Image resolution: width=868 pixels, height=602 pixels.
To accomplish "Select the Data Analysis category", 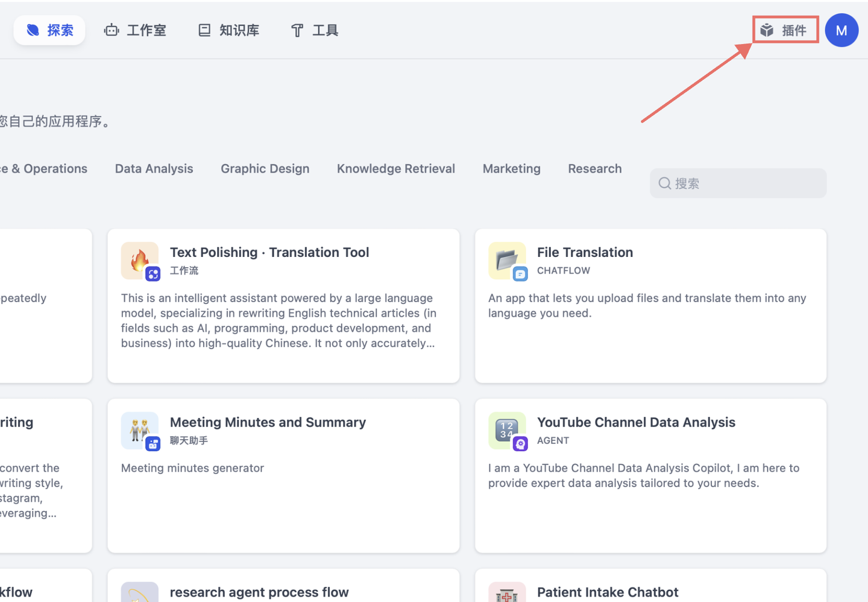I will [154, 168].
